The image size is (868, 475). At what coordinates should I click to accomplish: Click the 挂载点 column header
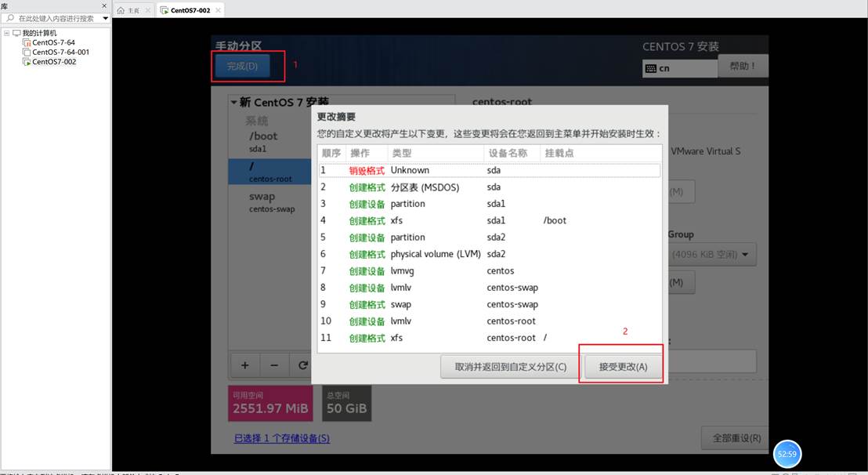coord(601,153)
